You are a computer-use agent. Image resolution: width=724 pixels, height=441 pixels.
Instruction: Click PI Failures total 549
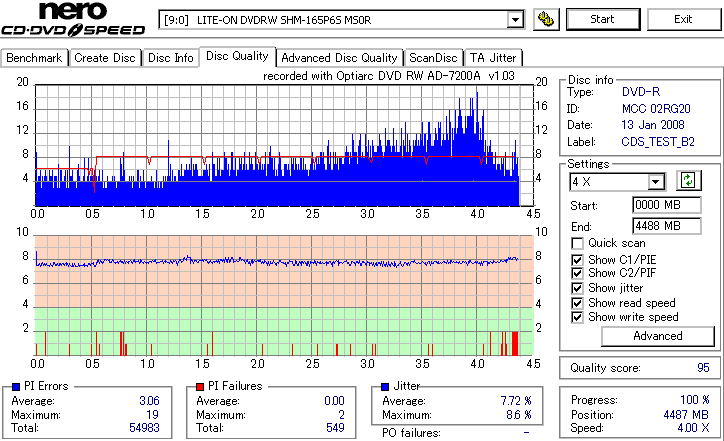coord(335,428)
